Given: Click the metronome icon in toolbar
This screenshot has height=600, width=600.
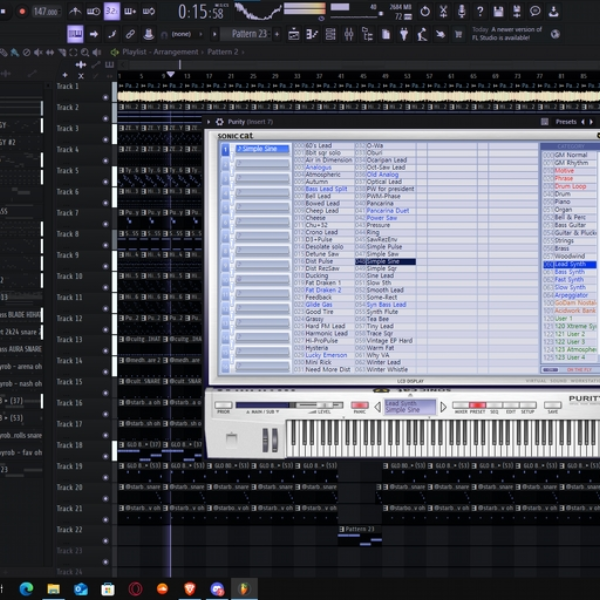Looking at the screenshot, I should pos(75,11).
